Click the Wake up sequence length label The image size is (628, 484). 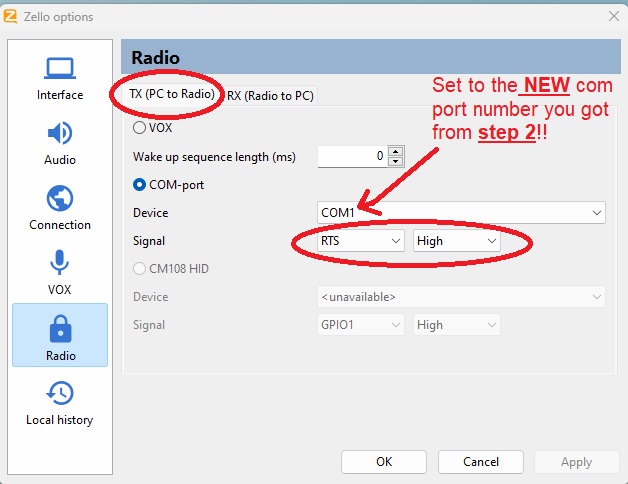(x=214, y=157)
